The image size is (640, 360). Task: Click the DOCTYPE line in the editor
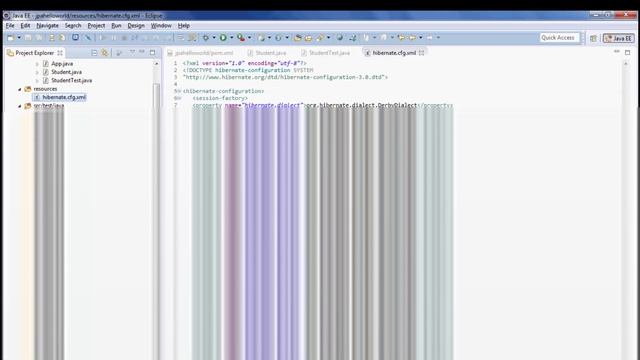pos(248,70)
